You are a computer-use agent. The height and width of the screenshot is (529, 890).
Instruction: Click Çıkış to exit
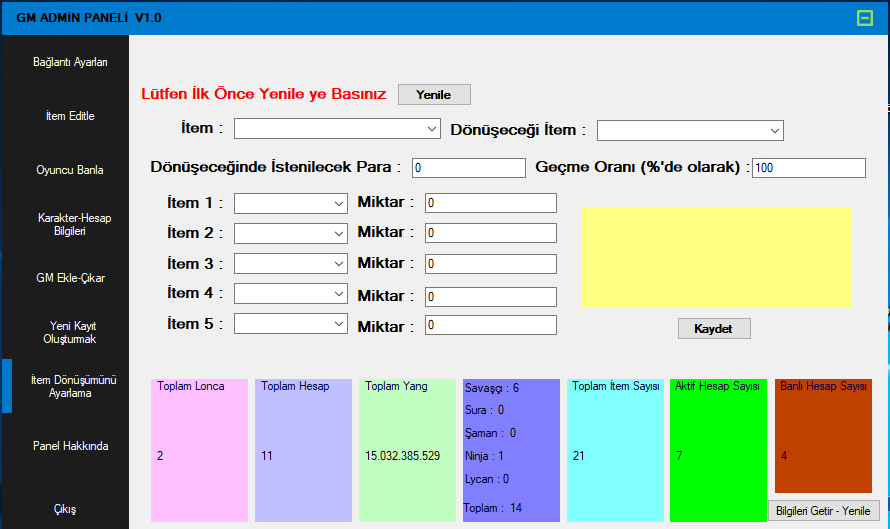(x=65, y=509)
